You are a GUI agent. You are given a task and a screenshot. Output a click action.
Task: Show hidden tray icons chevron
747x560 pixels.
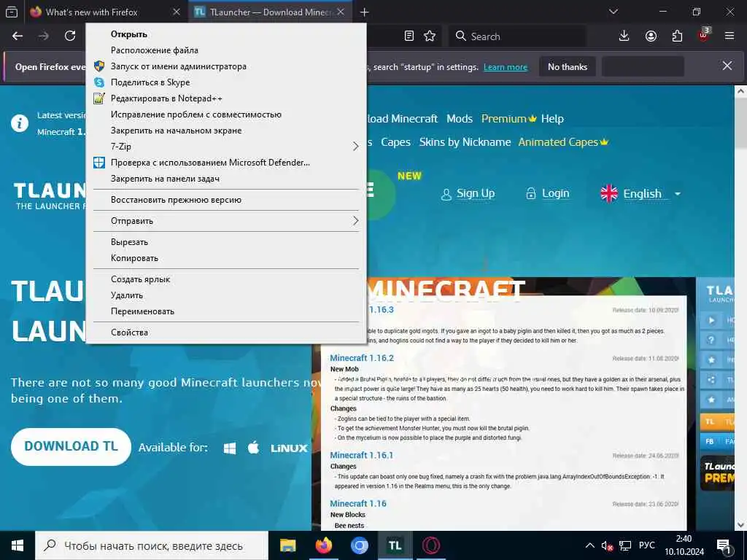(x=589, y=545)
